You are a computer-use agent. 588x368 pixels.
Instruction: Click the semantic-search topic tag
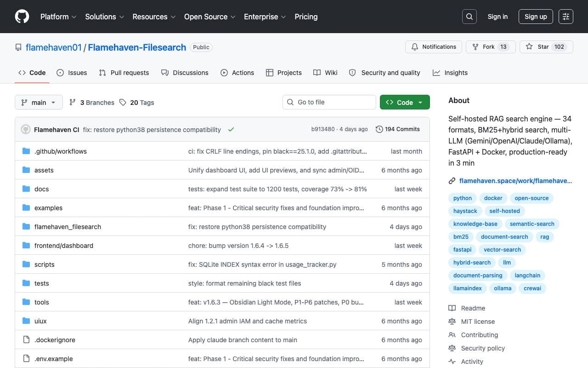tap(532, 224)
